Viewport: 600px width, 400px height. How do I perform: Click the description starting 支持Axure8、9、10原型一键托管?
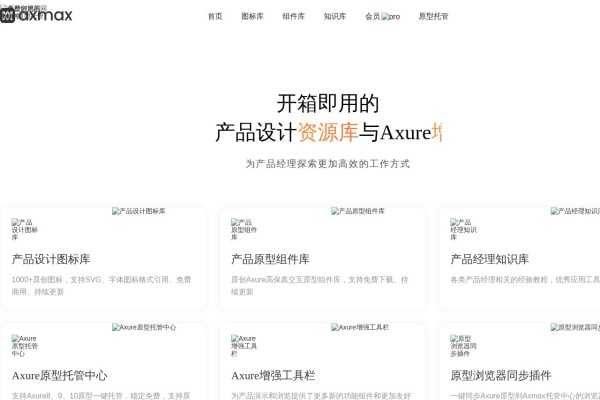(x=101, y=396)
